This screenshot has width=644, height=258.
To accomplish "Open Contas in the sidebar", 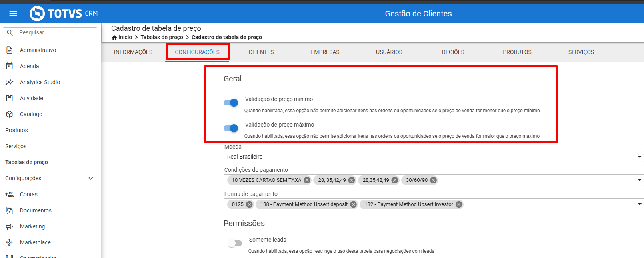I will [29, 194].
